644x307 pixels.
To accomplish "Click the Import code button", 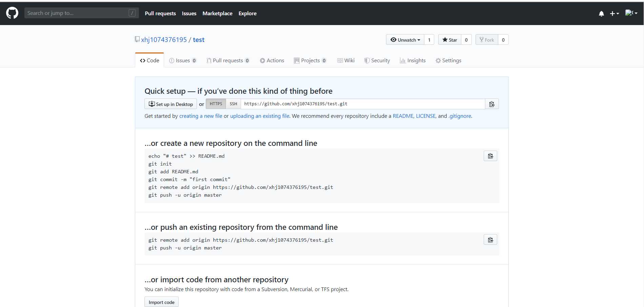I will (x=161, y=302).
